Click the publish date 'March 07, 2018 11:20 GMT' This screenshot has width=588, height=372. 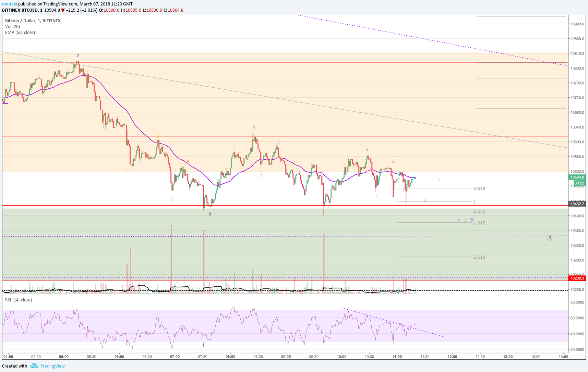point(106,4)
